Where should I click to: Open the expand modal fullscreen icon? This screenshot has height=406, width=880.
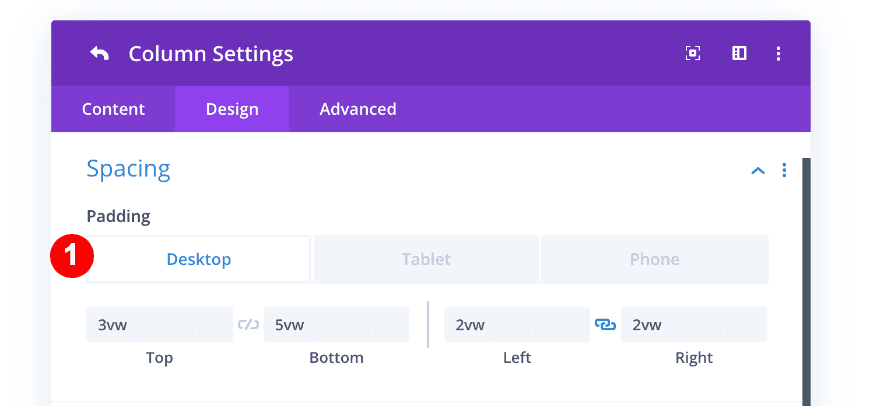[693, 54]
